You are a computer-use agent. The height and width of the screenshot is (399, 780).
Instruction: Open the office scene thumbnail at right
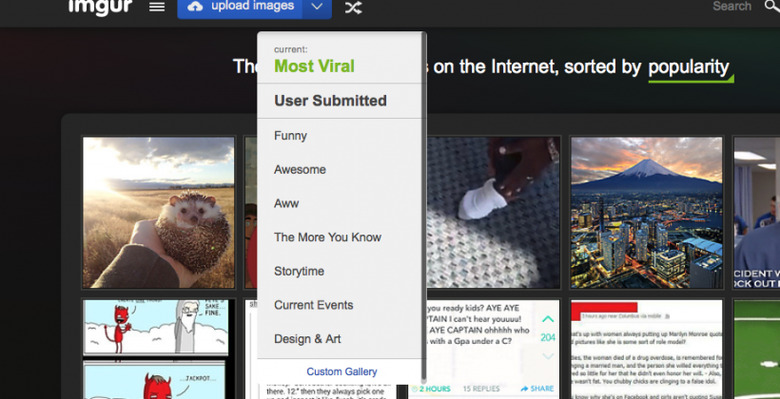[757, 213]
